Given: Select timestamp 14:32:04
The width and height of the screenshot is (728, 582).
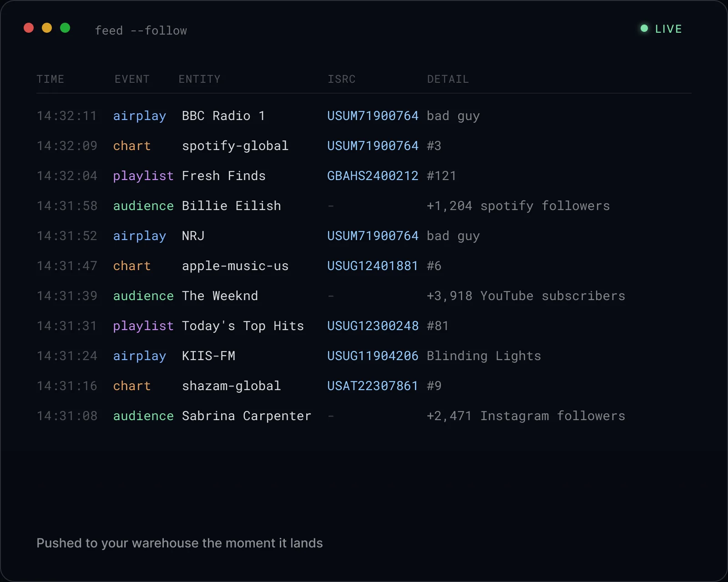Looking at the screenshot, I should [67, 176].
